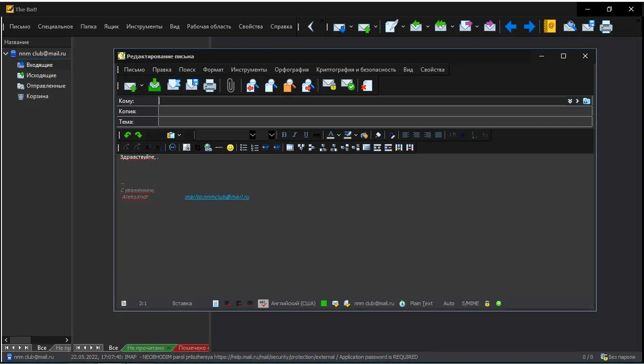Open the paste options dropdown arrow
644x364 pixels.
[179, 135]
